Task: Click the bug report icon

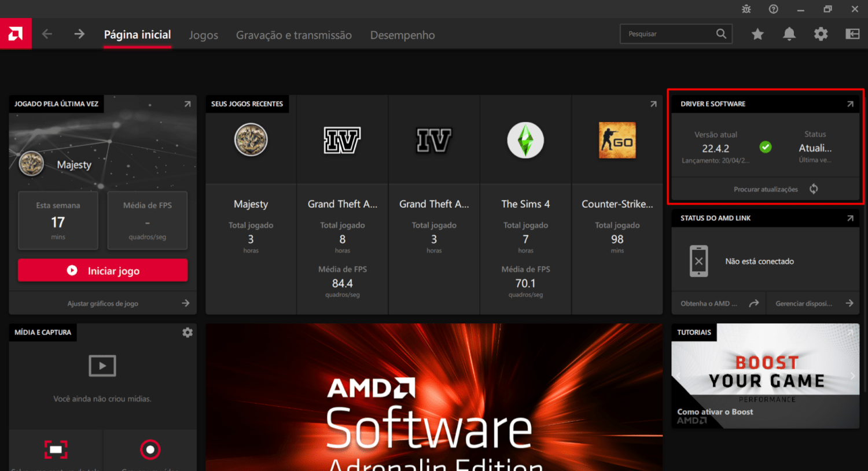Action: point(746,9)
